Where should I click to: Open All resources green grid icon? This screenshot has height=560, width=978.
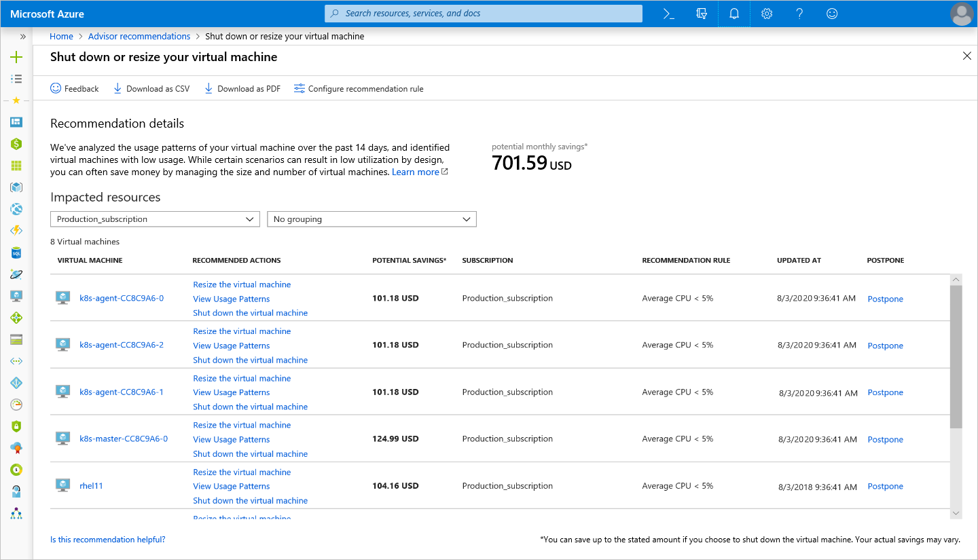click(x=16, y=166)
